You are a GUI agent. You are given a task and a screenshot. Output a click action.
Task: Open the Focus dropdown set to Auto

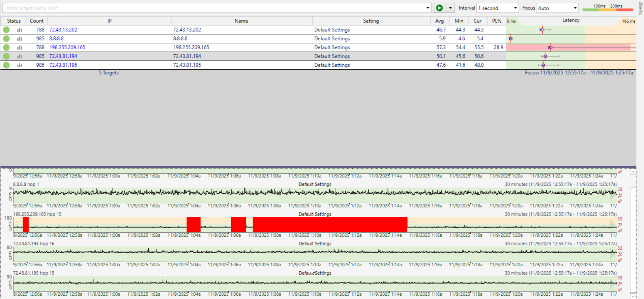tap(557, 8)
